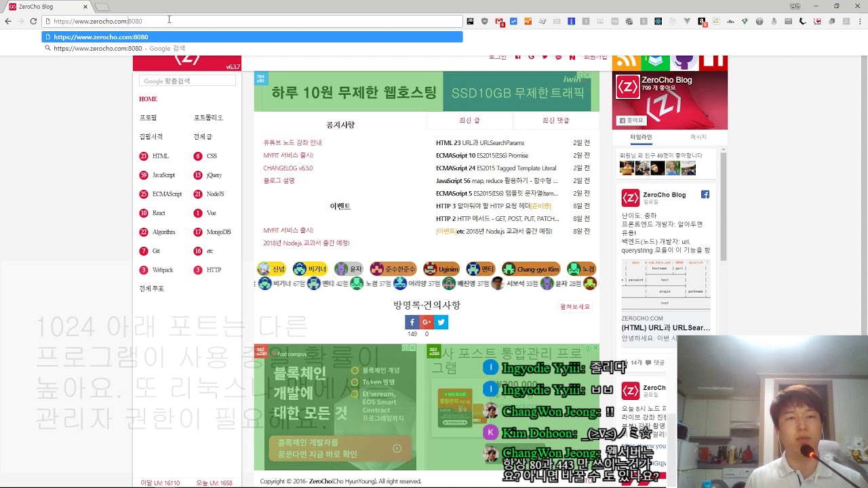
Task: Open the post HTML 23 URL과 URLSearchParams
Action: pos(480,143)
